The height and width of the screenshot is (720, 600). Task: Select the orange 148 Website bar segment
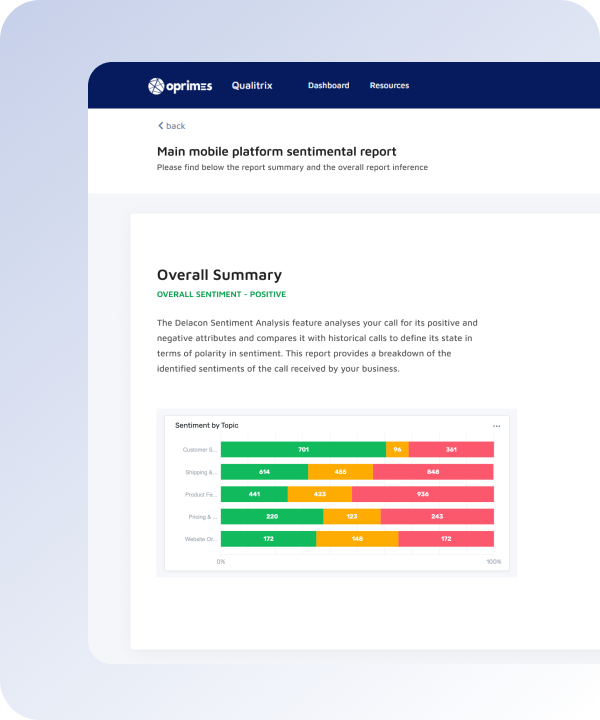tap(357, 539)
